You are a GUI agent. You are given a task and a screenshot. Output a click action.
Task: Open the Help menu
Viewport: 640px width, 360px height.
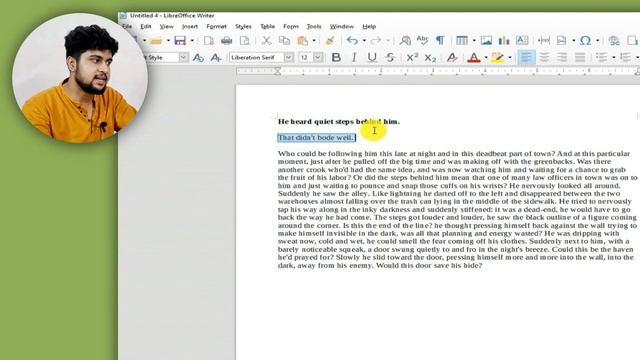(369, 27)
